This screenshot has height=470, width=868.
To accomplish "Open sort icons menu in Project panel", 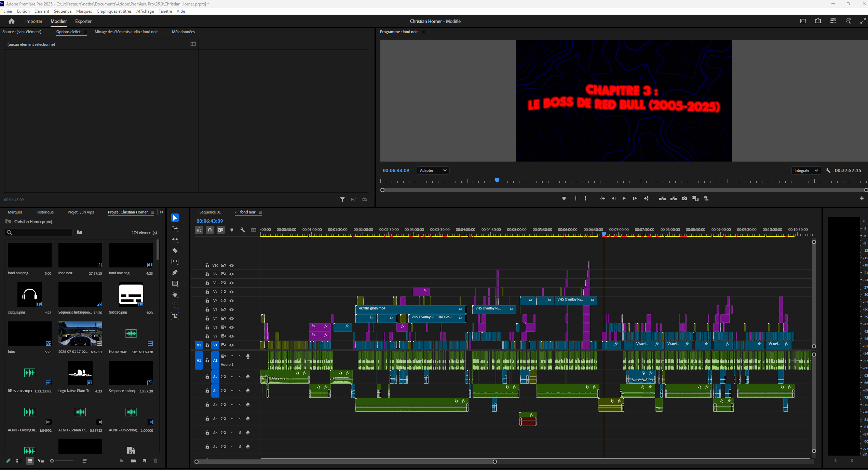I will (85, 461).
